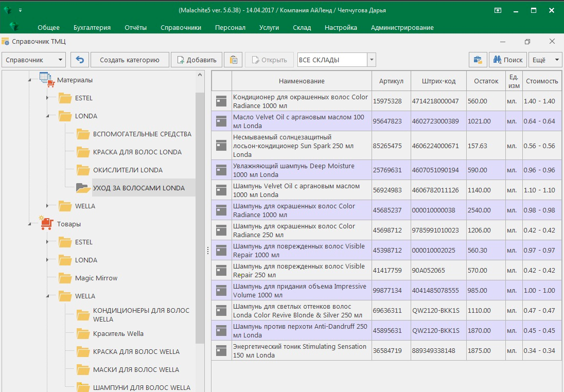Click the Создать категорию button
The image size is (564, 392).
[130, 60]
